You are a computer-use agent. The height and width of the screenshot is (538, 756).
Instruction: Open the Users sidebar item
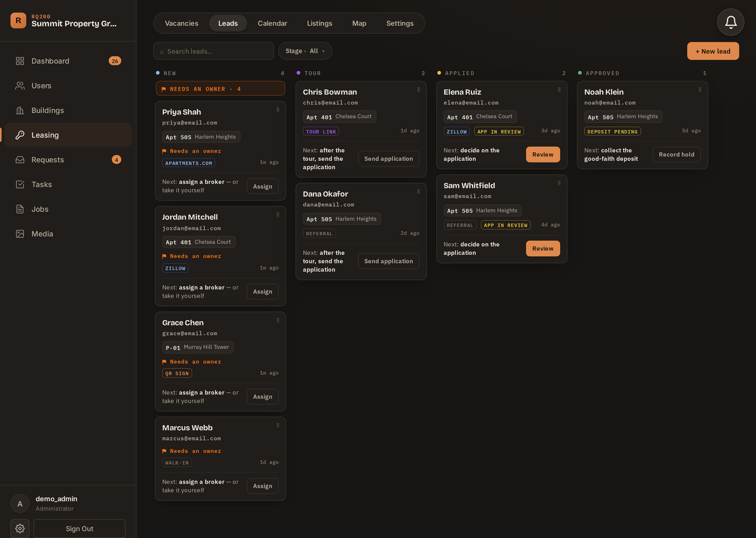(x=68, y=86)
